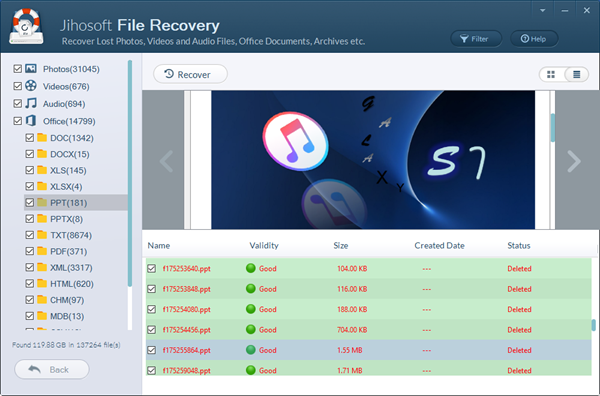Uncheck file f175254080.ppt
600x396 pixels.
point(152,309)
